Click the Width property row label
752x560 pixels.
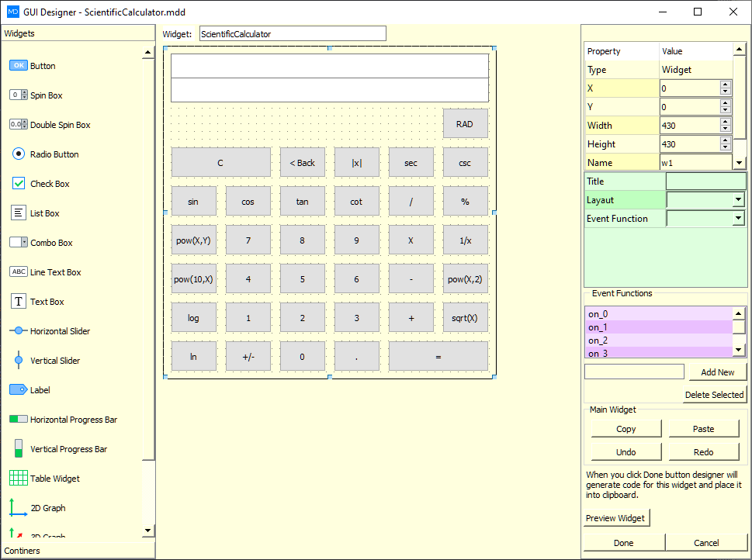click(x=622, y=126)
